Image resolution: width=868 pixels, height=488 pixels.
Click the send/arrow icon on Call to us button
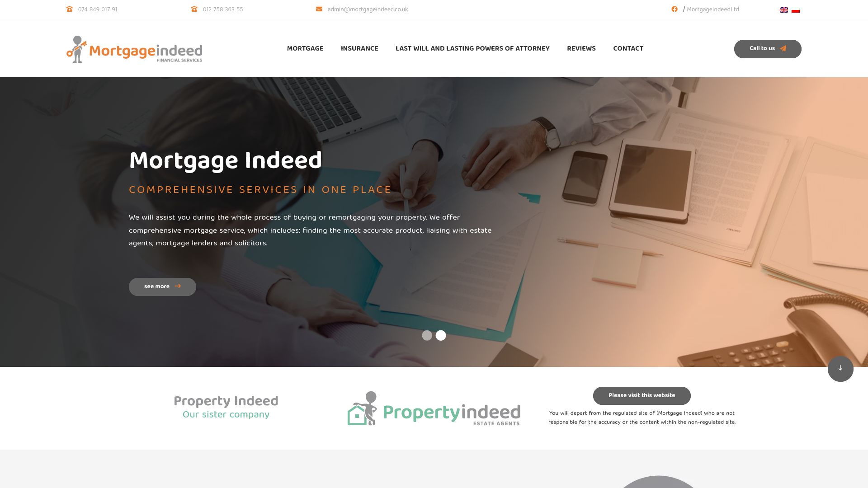click(783, 48)
